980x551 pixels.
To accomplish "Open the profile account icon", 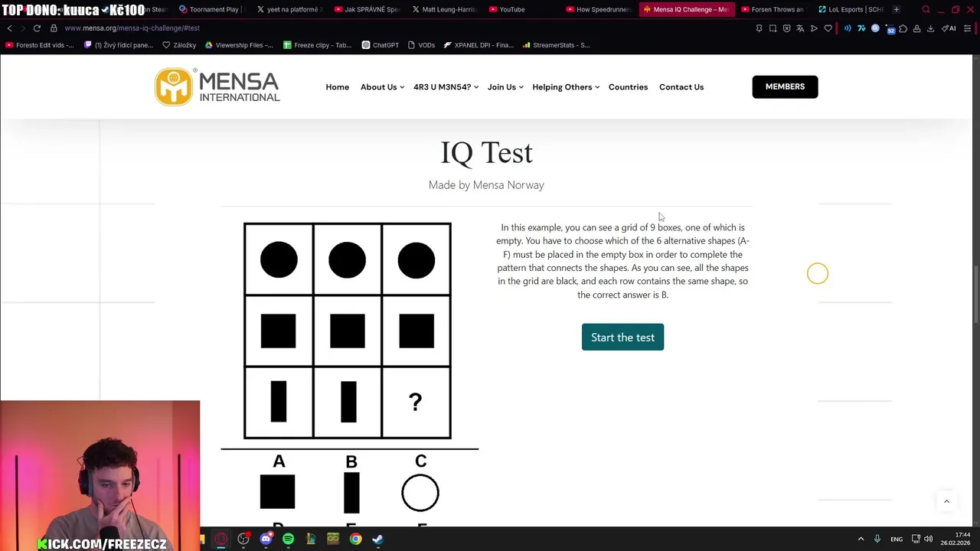I will 916,28.
